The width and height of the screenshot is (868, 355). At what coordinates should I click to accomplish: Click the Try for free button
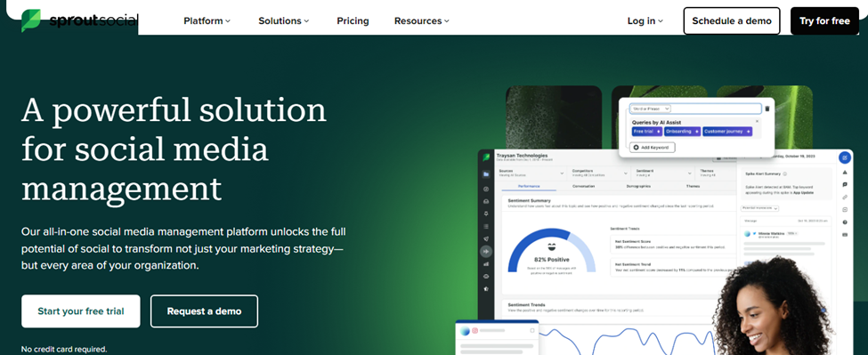click(x=824, y=21)
